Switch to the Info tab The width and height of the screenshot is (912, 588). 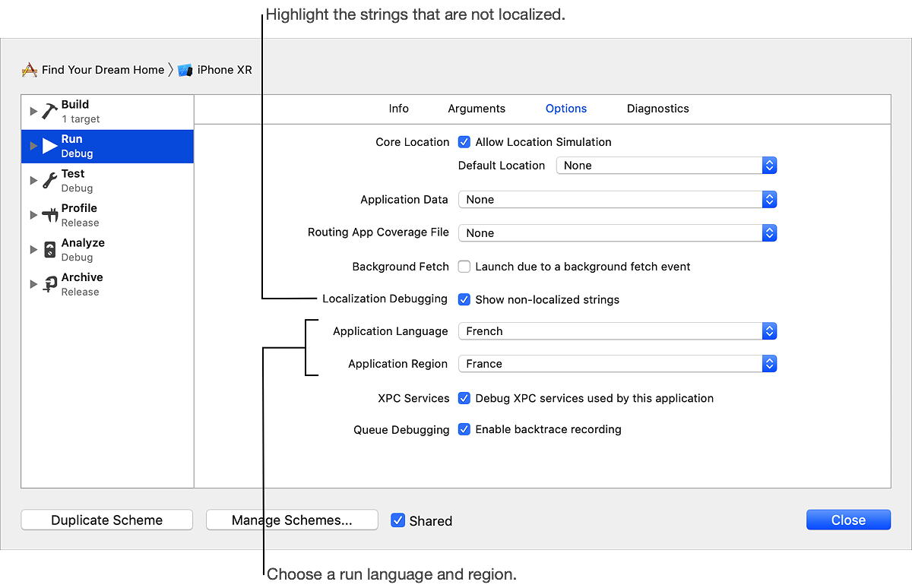point(399,109)
